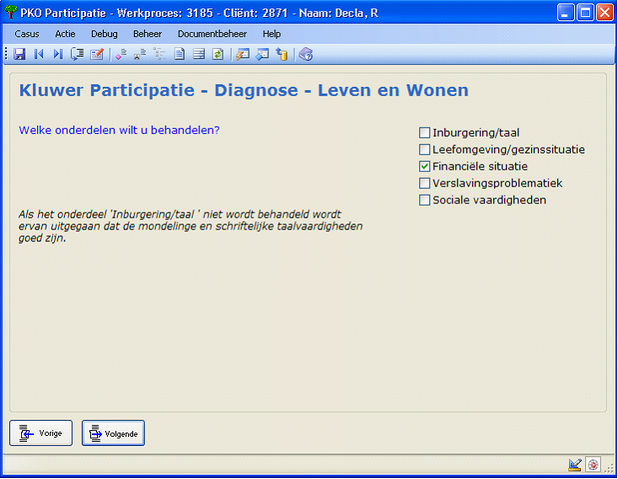Viewport: 618px width, 479px height.
Task: Click the toolbar drag handle grip
Action: click(x=6, y=54)
